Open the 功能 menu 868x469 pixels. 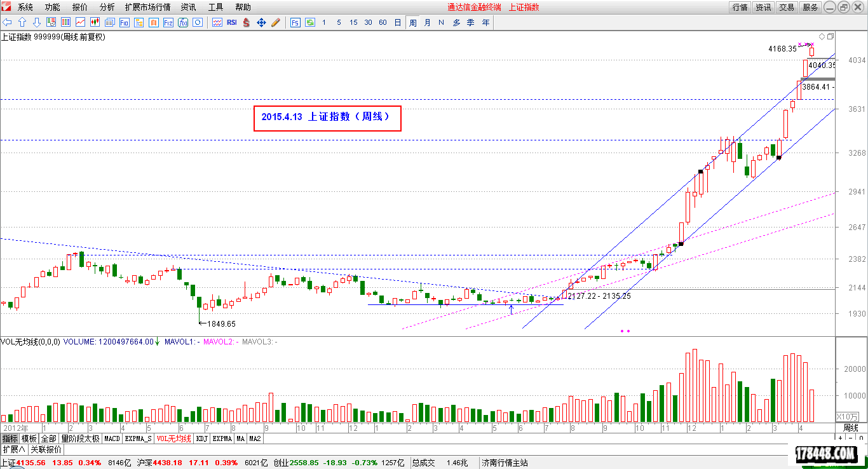[x=53, y=7]
